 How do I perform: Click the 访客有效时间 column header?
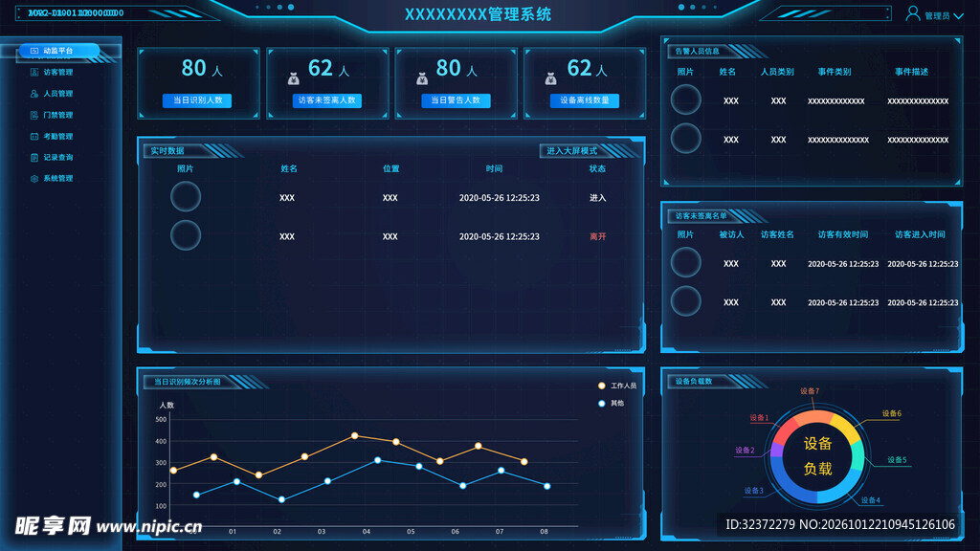(x=842, y=235)
